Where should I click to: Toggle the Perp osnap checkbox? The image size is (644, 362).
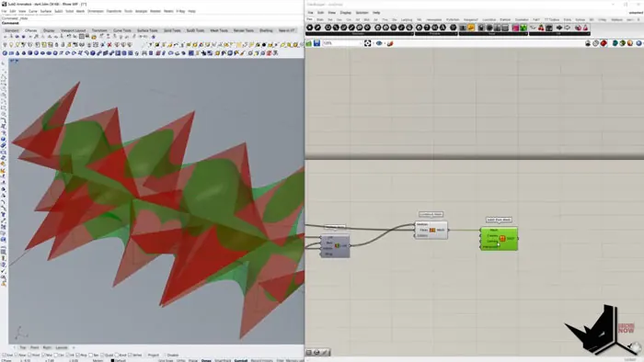click(77, 355)
